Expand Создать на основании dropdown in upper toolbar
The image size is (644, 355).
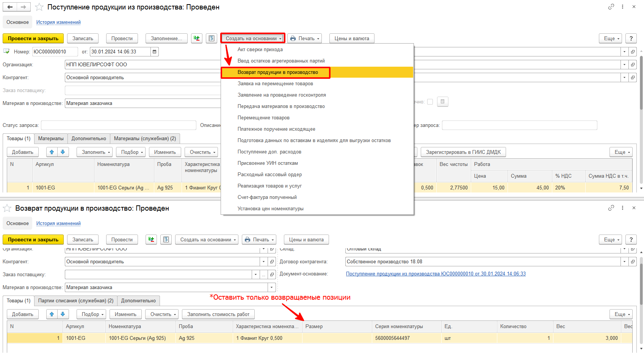point(252,38)
